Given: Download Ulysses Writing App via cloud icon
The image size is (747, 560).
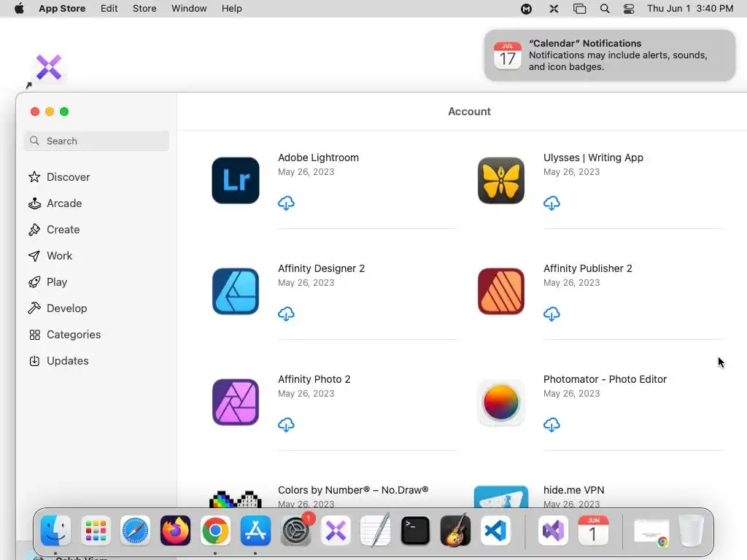Looking at the screenshot, I should coord(551,203).
